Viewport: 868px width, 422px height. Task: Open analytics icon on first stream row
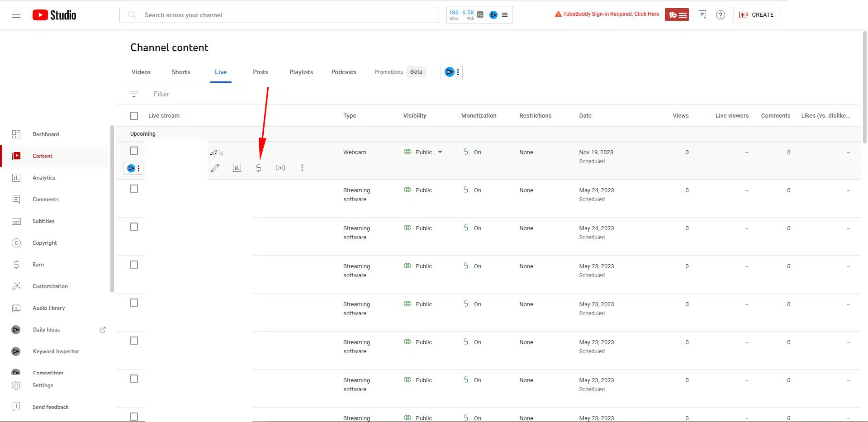pos(237,168)
